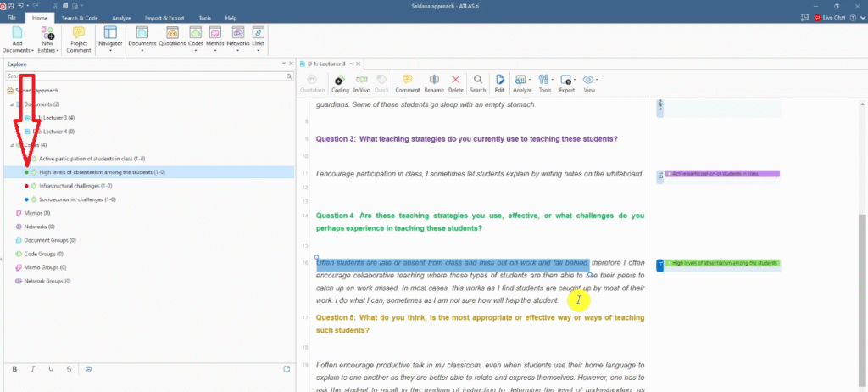The image size is (868, 392).
Task: Click the In Vivo coding icon
Action: pos(362,83)
